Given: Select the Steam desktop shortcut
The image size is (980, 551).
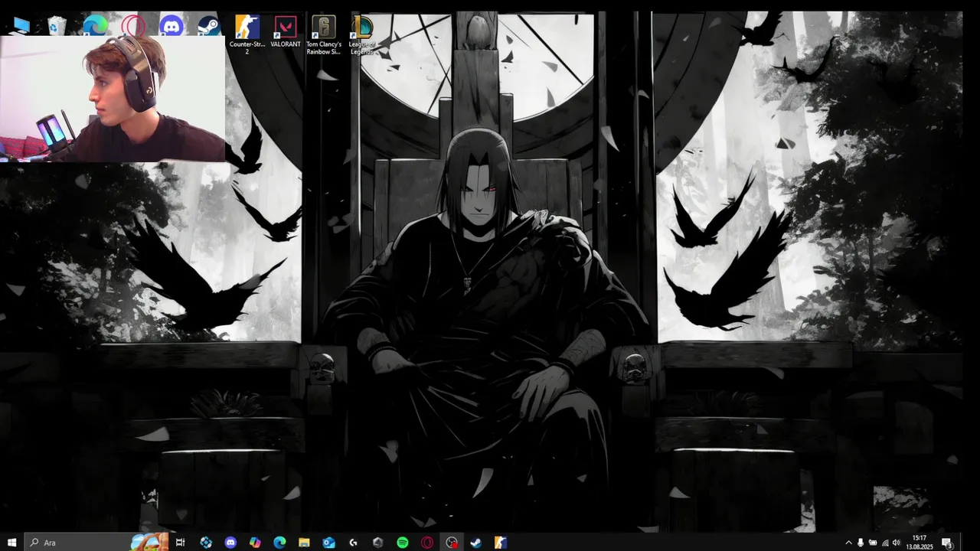Looking at the screenshot, I should click(208, 26).
